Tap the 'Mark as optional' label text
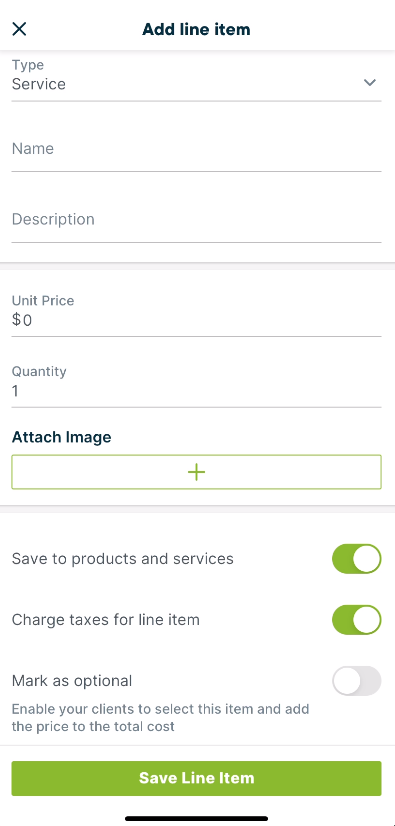Screen dimensions: 395x826 [72, 681]
